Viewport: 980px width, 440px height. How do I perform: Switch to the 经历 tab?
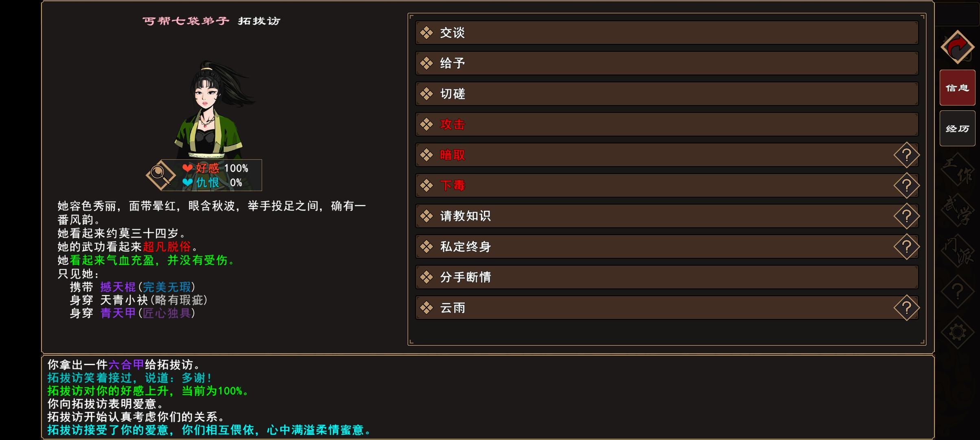click(957, 128)
